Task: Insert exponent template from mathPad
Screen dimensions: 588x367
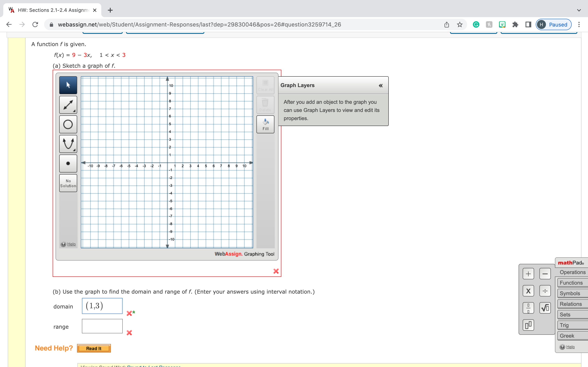Action: [x=528, y=325]
